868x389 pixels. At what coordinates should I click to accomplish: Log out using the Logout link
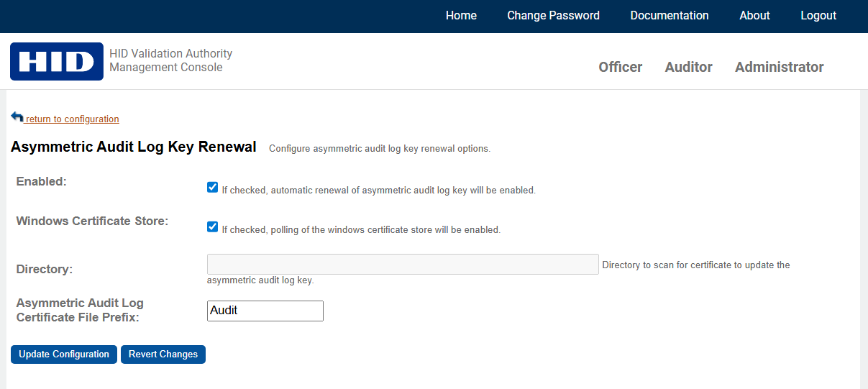point(818,16)
